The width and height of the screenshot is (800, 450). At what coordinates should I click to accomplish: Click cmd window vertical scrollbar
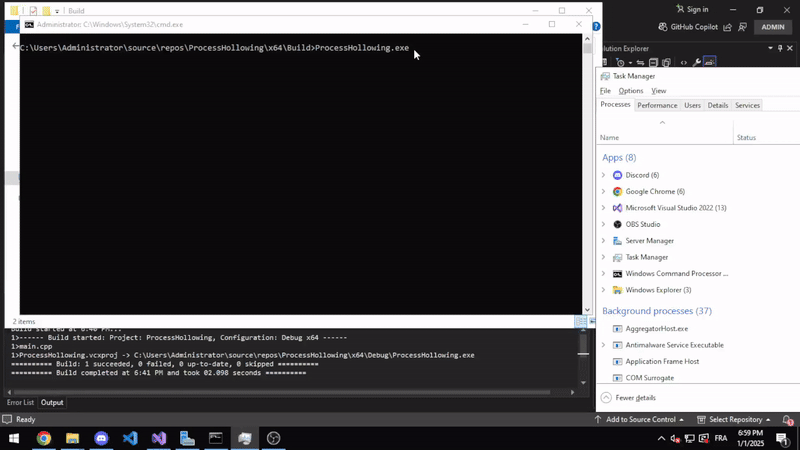point(587,48)
